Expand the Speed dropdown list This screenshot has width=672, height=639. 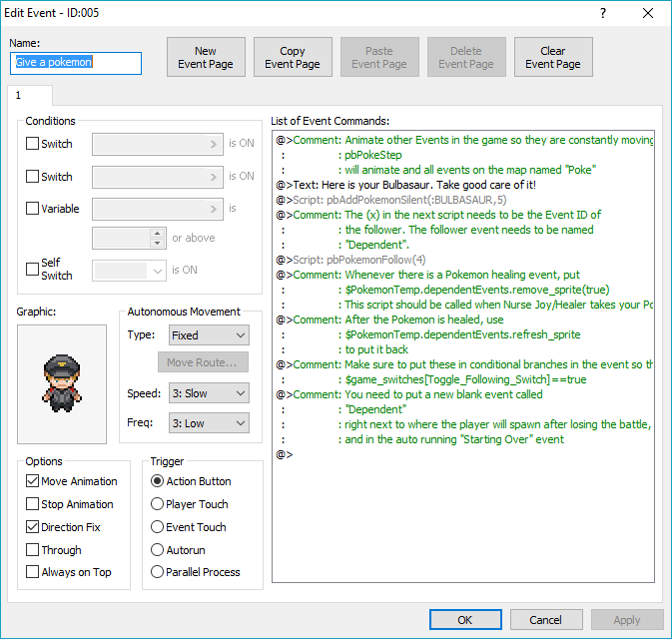[x=208, y=393]
